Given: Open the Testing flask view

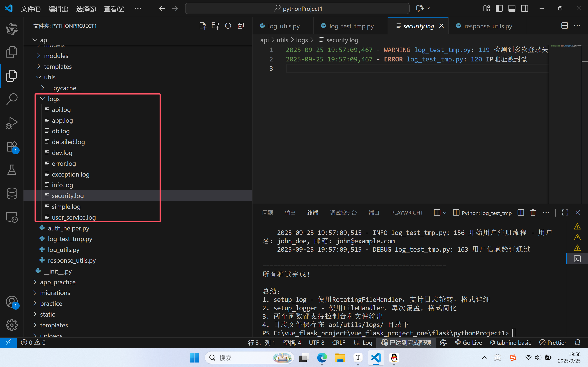Looking at the screenshot, I should 12,170.
